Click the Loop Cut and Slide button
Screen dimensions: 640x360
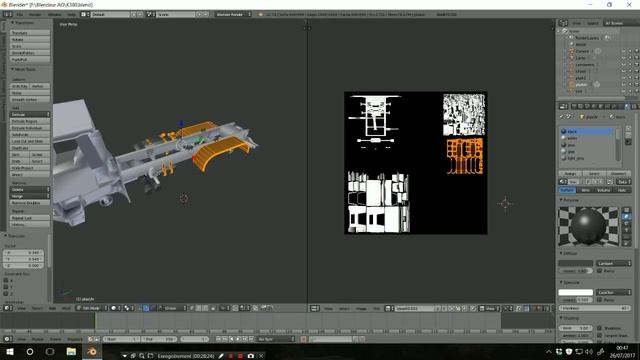click(x=30, y=141)
